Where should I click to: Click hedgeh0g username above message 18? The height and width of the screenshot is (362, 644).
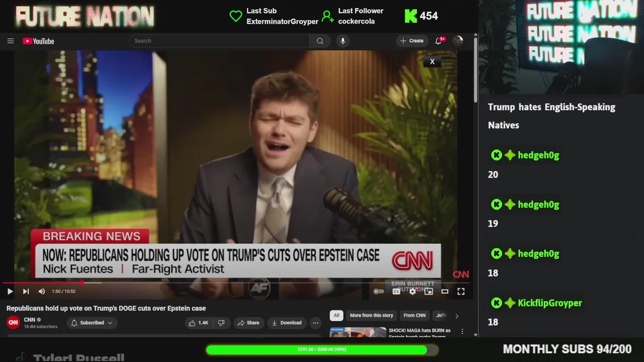538,254
